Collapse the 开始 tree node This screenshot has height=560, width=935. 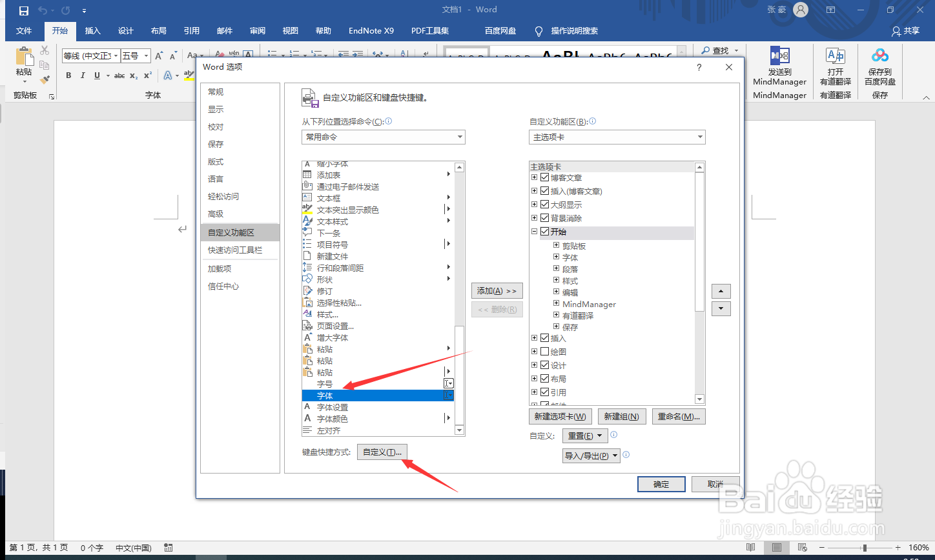[x=534, y=232]
